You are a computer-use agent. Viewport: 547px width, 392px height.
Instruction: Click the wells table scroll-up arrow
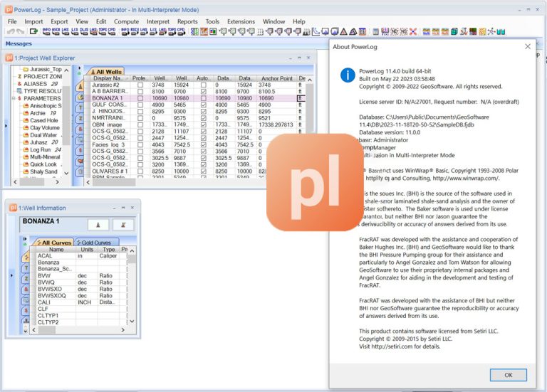[x=309, y=80]
